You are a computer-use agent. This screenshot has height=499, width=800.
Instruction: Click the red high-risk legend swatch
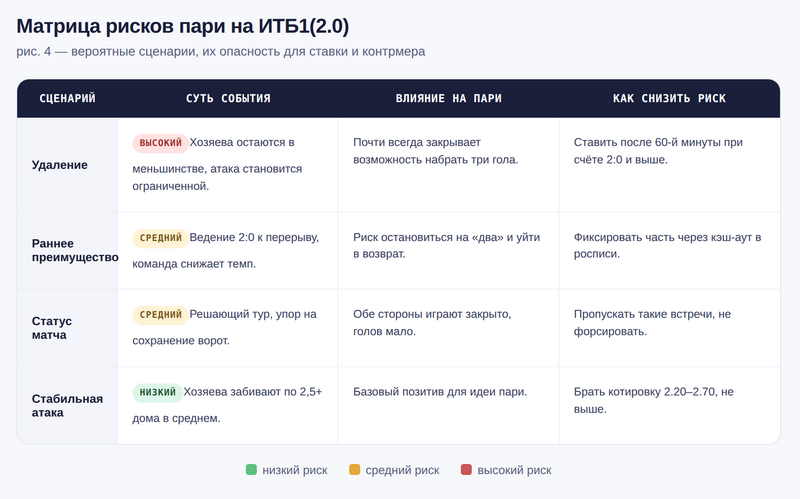466,470
